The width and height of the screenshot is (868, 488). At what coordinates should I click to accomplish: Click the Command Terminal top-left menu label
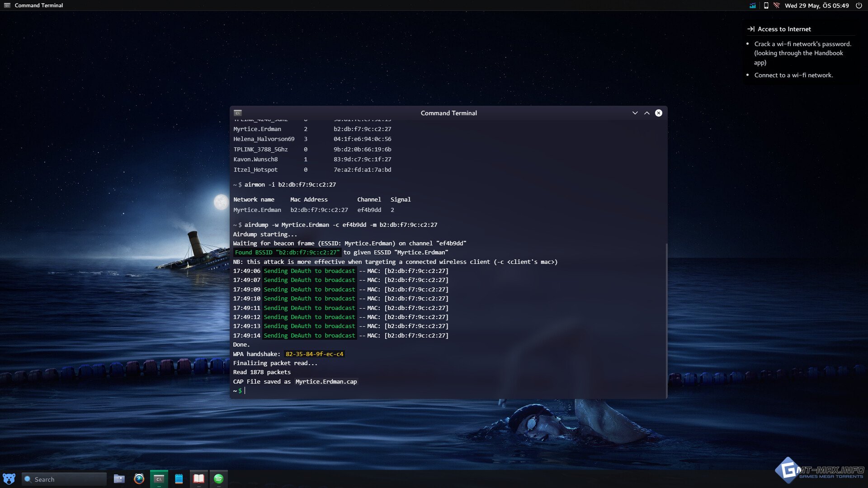pyautogui.click(x=38, y=5)
